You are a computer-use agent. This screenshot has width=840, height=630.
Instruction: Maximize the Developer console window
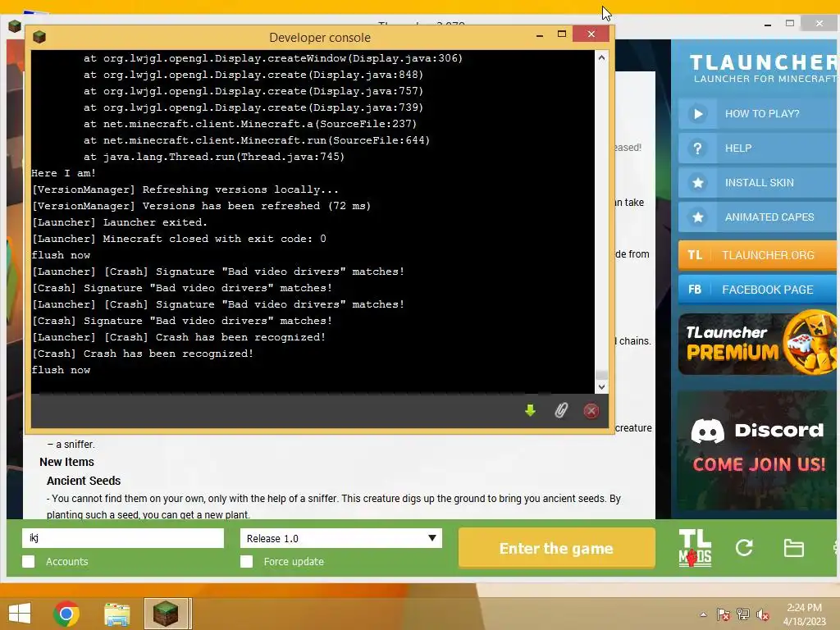[561, 34]
